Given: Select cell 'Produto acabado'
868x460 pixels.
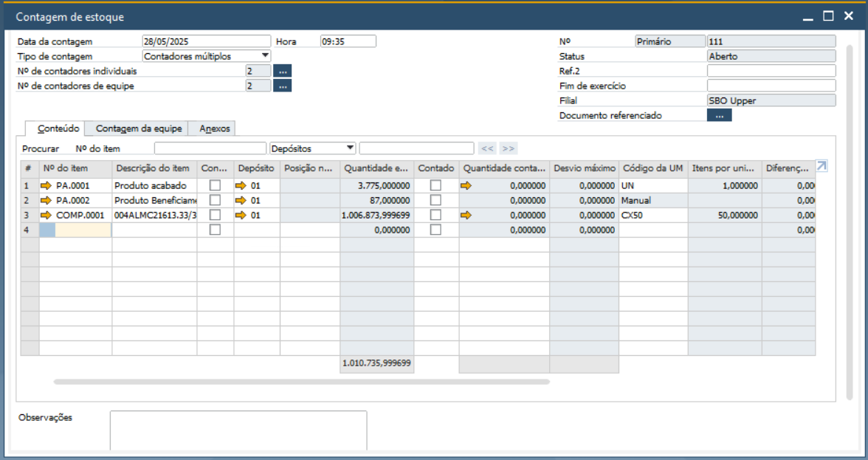Looking at the screenshot, I should tap(154, 185).
